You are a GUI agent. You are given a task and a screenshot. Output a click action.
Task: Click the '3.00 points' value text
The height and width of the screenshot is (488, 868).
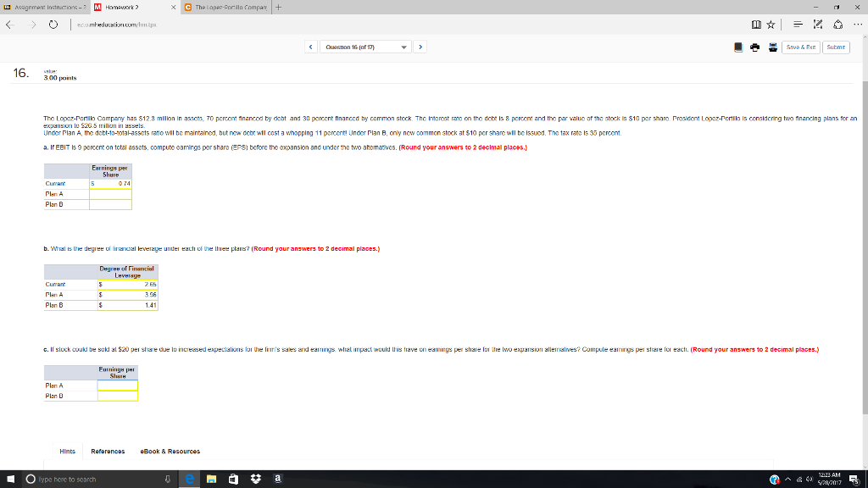(x=60, y=78)
